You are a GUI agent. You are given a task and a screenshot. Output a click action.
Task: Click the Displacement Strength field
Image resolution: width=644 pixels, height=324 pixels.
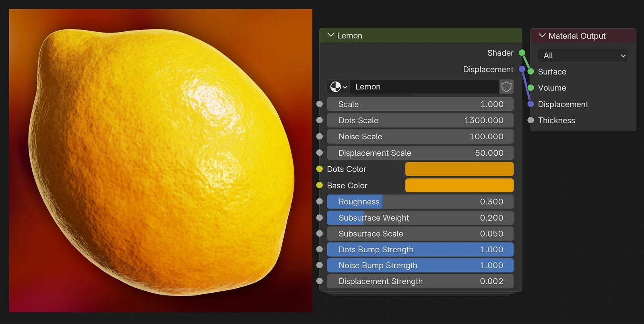point(420,281)
